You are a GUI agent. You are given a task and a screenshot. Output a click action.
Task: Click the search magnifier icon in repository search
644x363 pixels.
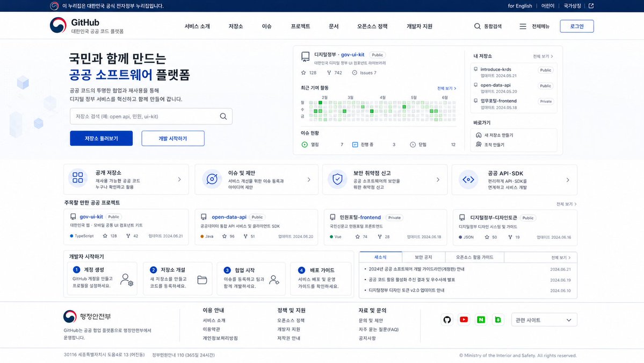click(x=223, y=116)
